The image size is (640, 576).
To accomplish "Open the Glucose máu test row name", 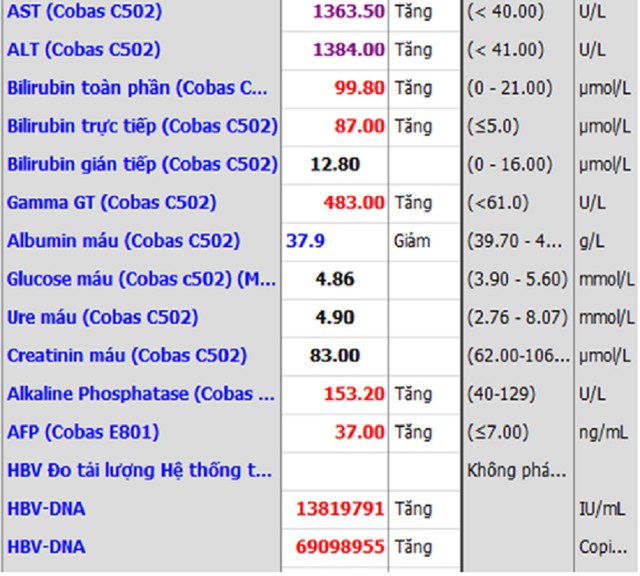I will point(141,279).
